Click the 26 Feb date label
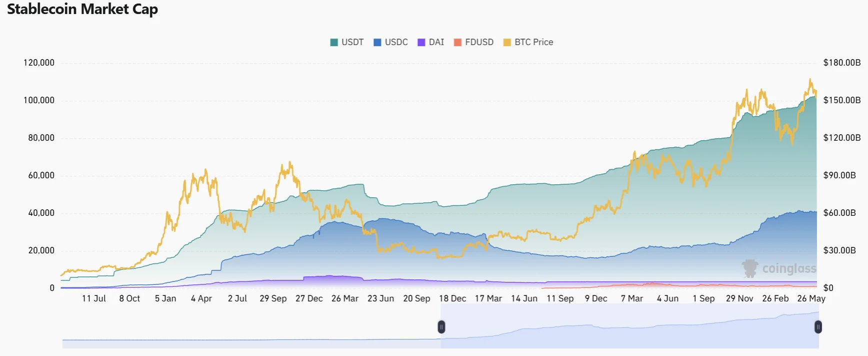The width and height of the screenshot is (868, 356). (x=775, y=298)
